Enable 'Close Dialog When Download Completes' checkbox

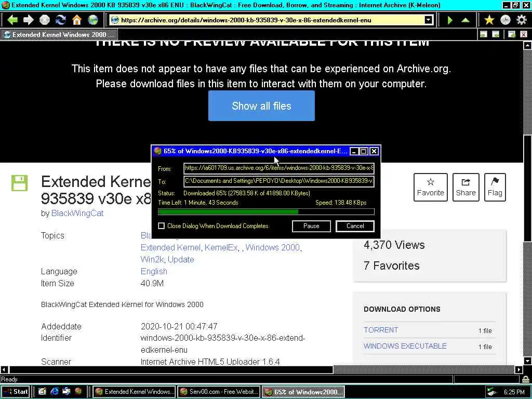click(x=162, y=226)
